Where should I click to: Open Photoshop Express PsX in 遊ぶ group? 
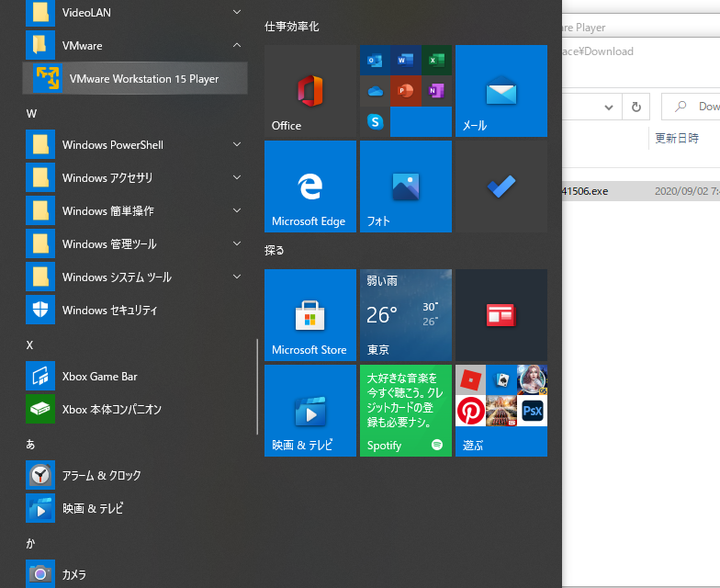(x=533, y=411)
